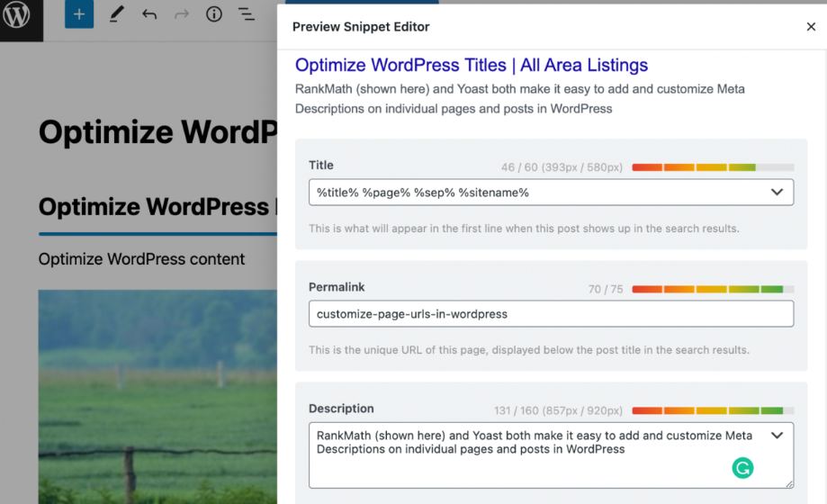Click the snippet preview description text
The height and width of the screenshot is (504, 827).
pos(519,99)
